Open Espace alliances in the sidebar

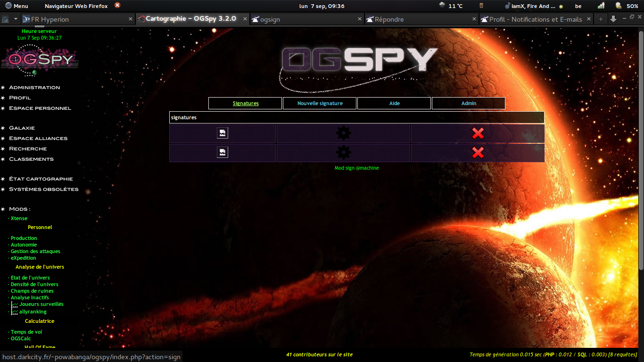click(x=38, y=138)
